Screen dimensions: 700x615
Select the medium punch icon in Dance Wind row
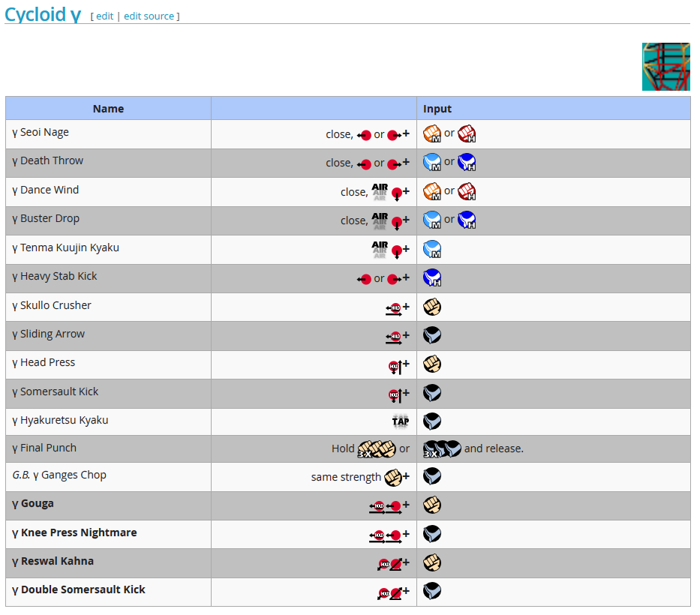click(432, 191)
